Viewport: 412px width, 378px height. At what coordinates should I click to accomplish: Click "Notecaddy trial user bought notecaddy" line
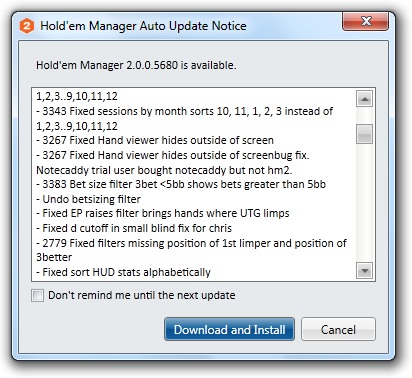pyautogui.click(x=164, y=170)
